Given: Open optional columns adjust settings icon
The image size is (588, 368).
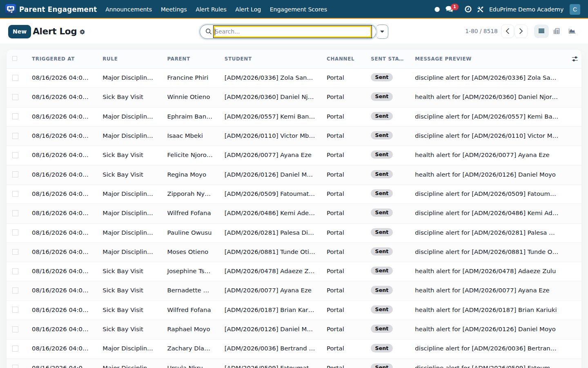Looking at the screenshot, I should 575,59.
